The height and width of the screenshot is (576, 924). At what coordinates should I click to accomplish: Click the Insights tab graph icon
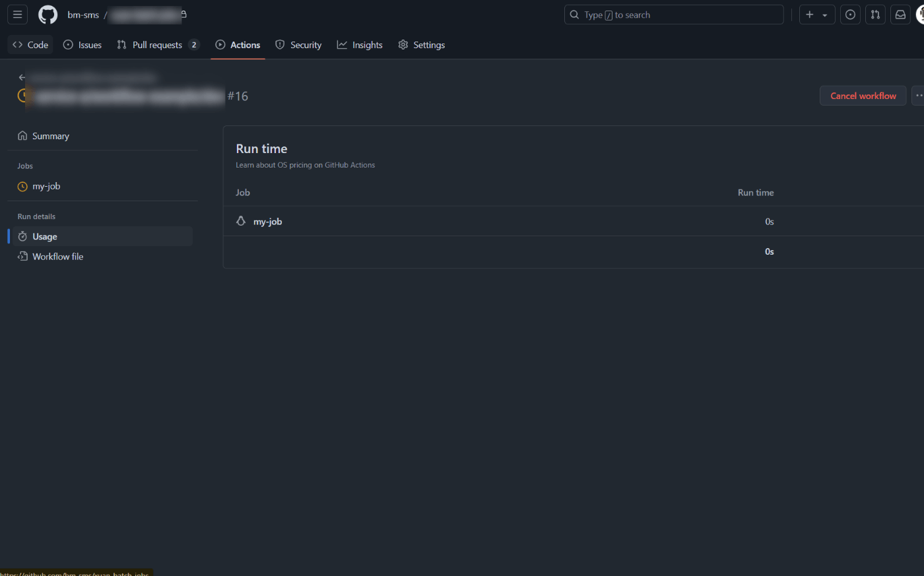coord(342,45)
